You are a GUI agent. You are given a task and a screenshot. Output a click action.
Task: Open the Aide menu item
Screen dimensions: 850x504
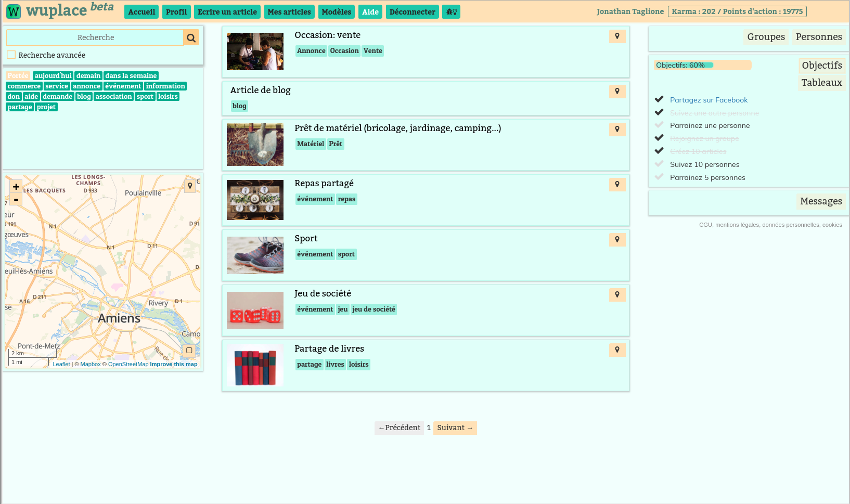(370, 12)
